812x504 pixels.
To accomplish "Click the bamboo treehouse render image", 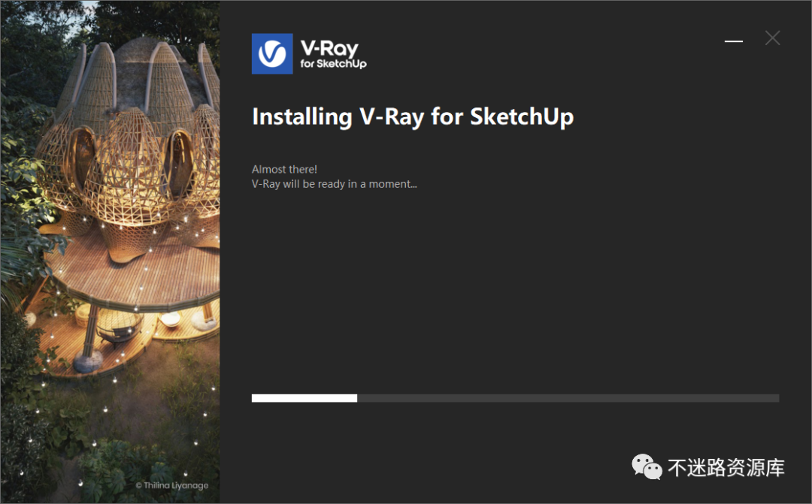I will pyautogui.click(x=111, y=252).
